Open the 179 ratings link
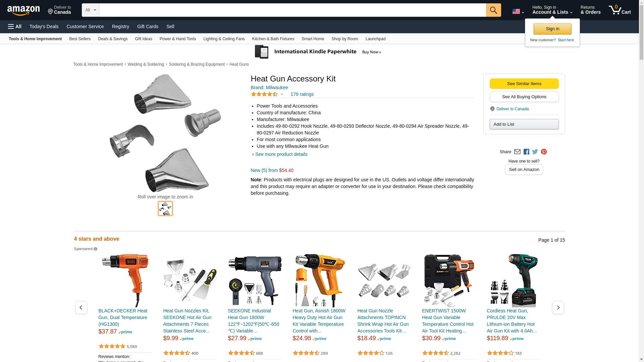Viewport: 644px width, 362px height. tap(302, 94)
